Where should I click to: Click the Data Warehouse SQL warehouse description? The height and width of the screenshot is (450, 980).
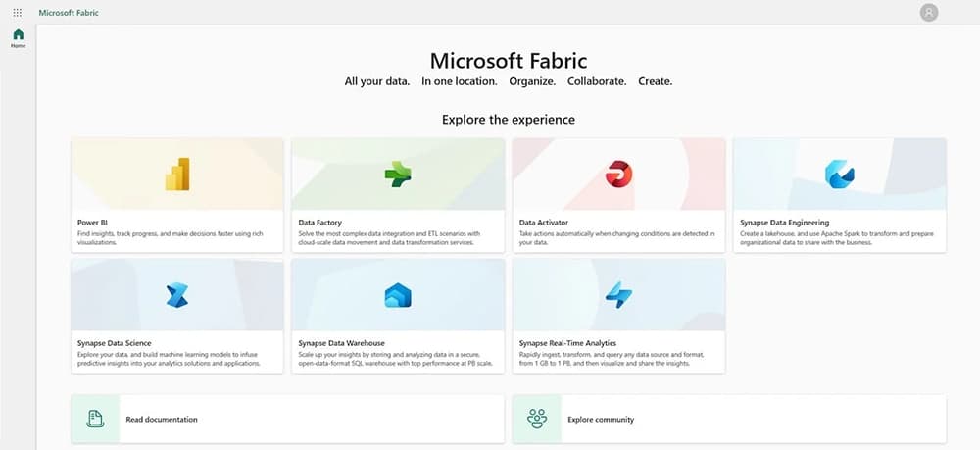pos(395,359)
